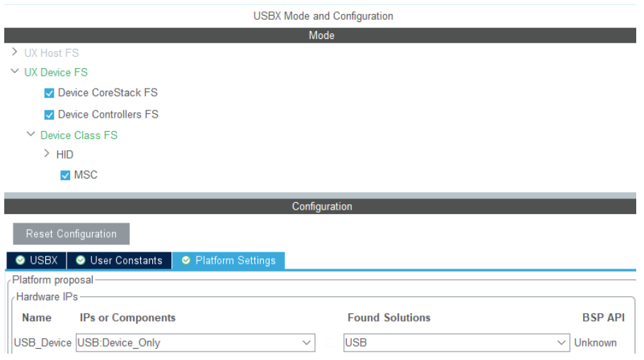The image size is (644, 360).
Task: Click the MSC label text
Action: tap(86, 175)
